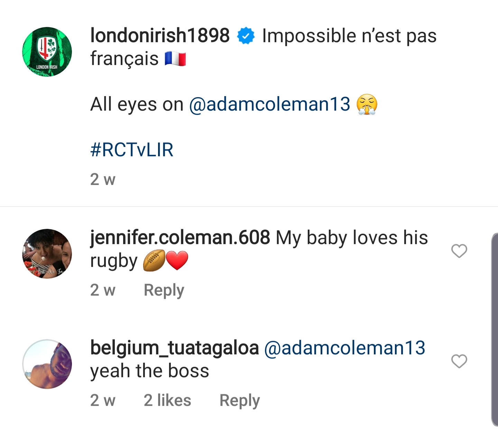The height and width of the screenshot is (448, 498).
Task: Reply to belgium_tuatagaloa's comment
Action: 240,400
